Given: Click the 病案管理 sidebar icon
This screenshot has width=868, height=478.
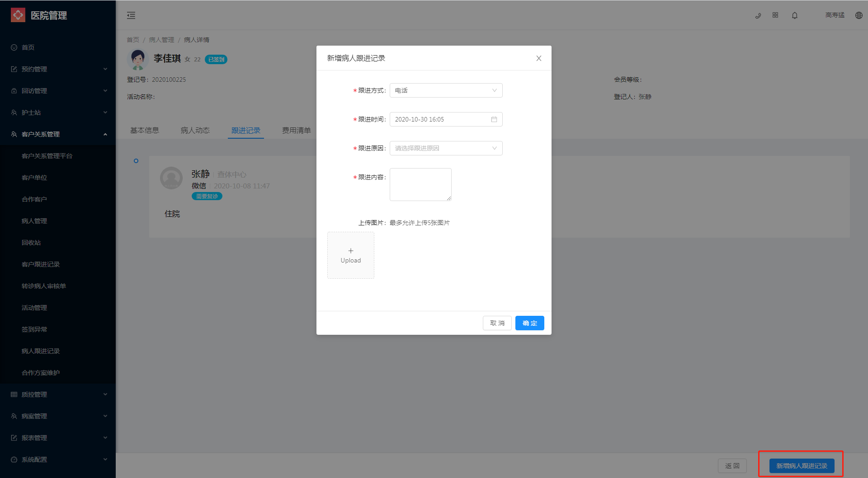Looking at the screenshot, I should 14,416.
